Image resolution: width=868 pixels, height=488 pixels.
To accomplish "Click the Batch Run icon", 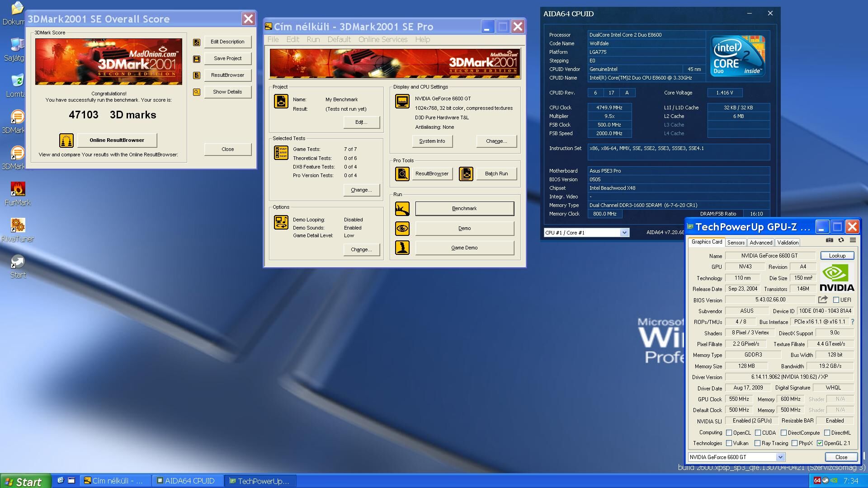I will point(466,174).
